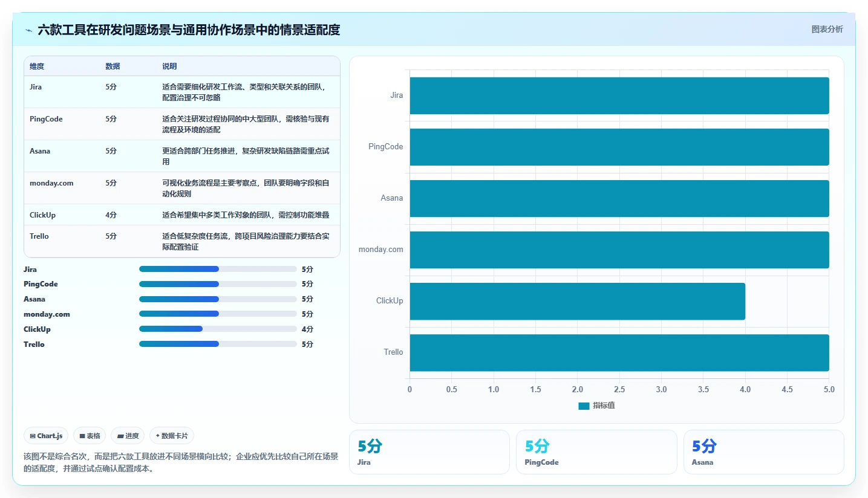Select the 数据卡片 tag
The width and height of the screenshot is (868, 498).
pyautogui.click(x=172, y=436)
